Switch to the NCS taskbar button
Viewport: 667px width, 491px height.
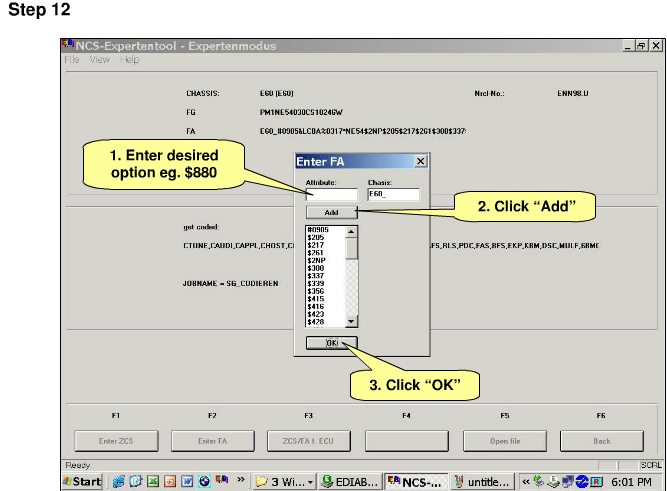pyautogui.click(x=416, y=482)
